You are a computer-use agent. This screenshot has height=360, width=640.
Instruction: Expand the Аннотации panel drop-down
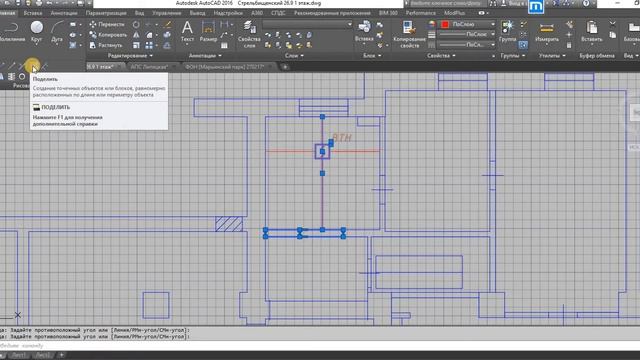[x=205, y=56]
